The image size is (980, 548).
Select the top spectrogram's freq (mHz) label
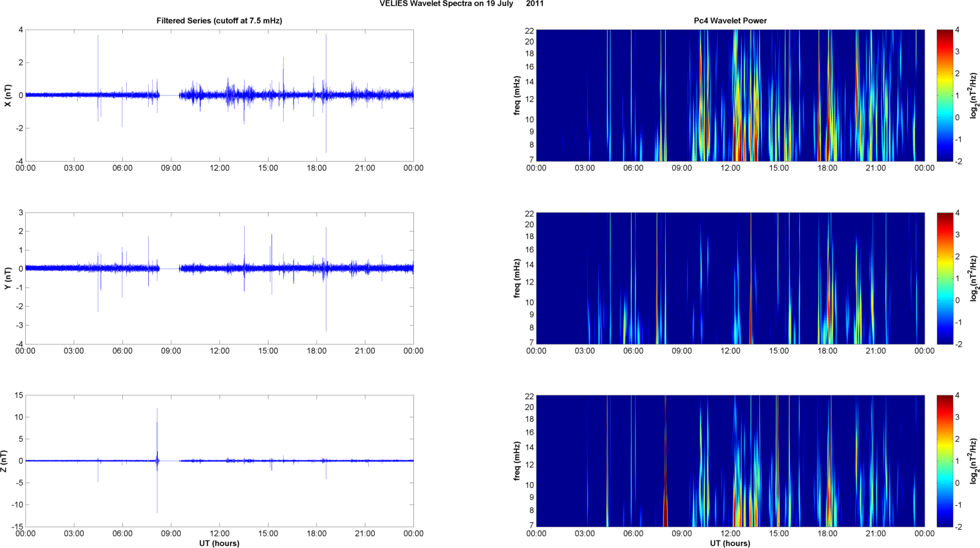point(517,95)
